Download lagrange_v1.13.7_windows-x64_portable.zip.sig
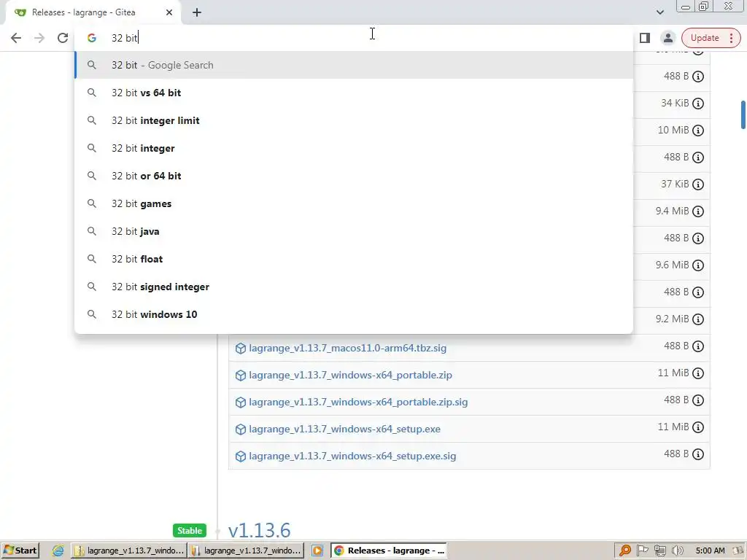Screen dimensions: 747x560 click(358, 402)
